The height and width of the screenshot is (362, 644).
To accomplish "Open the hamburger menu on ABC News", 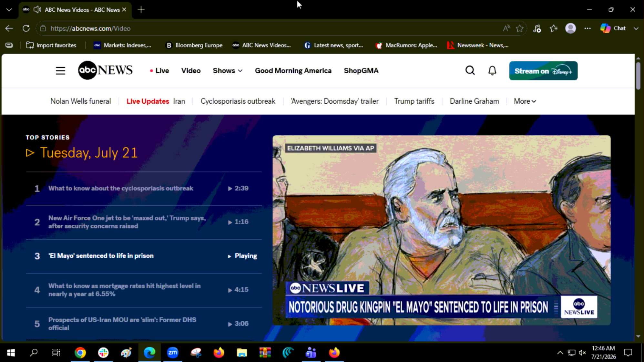I will click(x=60, y=70).
